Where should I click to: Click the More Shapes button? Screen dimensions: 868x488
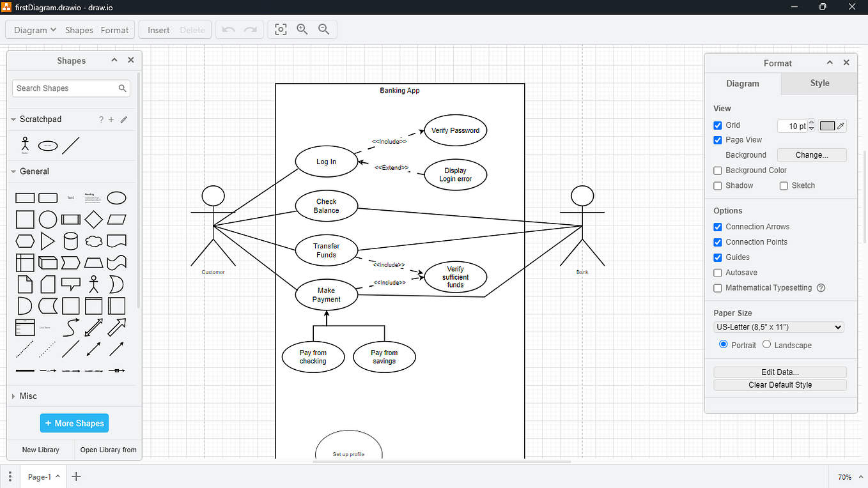coord(74,423)
